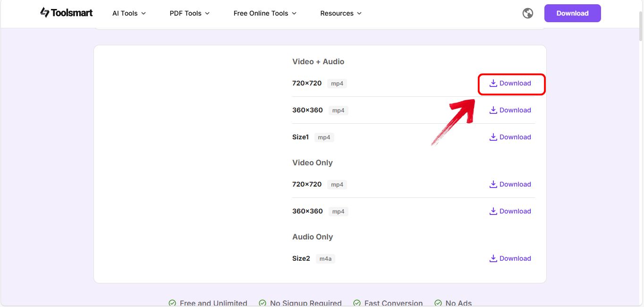This screenshot has width=644, height=307.
Task: Expand the Resources menu
Action: click(341, 13)
